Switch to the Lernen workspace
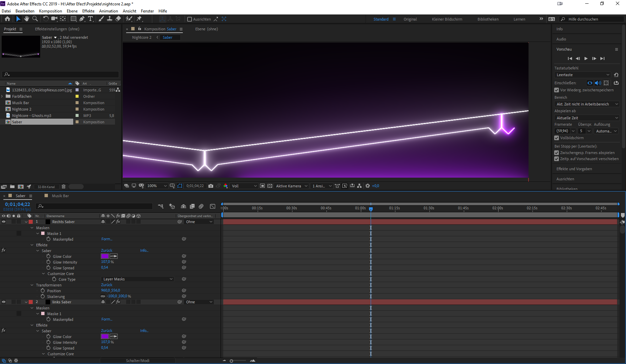626x364 pixels. pos(519,19)
